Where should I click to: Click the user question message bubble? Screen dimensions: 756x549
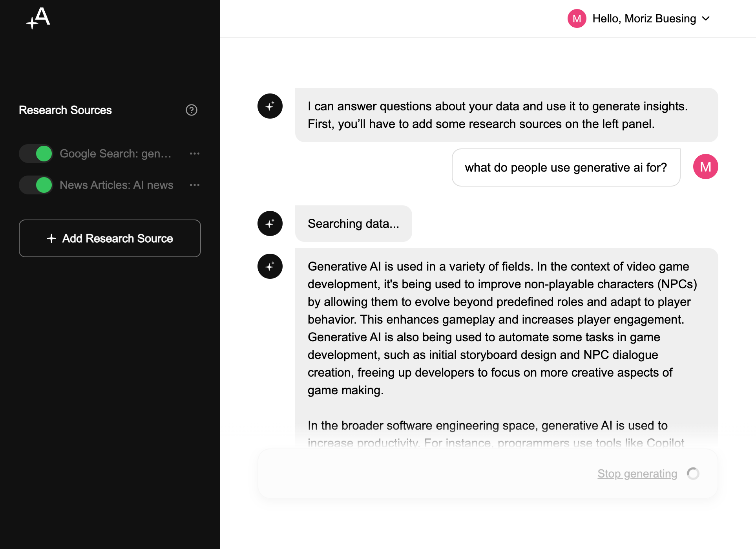pyautogui.click(x=566, y=167)
